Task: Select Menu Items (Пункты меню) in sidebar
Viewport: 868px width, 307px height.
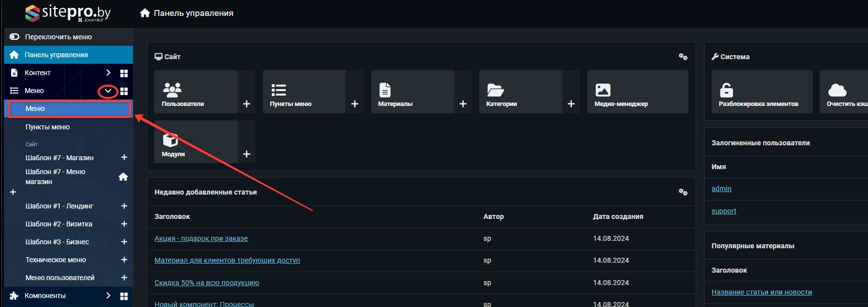Action: point(47,127)
